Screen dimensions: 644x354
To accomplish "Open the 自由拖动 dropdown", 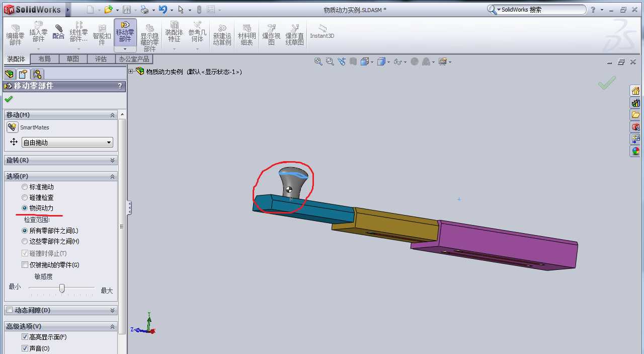I will [67, 143].
